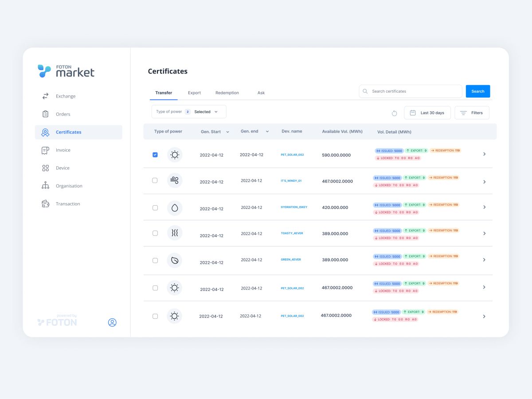Switch to the Export tab
Image resolution: width=532 pixels, height=399 pixels.
(x=194, y=93)
